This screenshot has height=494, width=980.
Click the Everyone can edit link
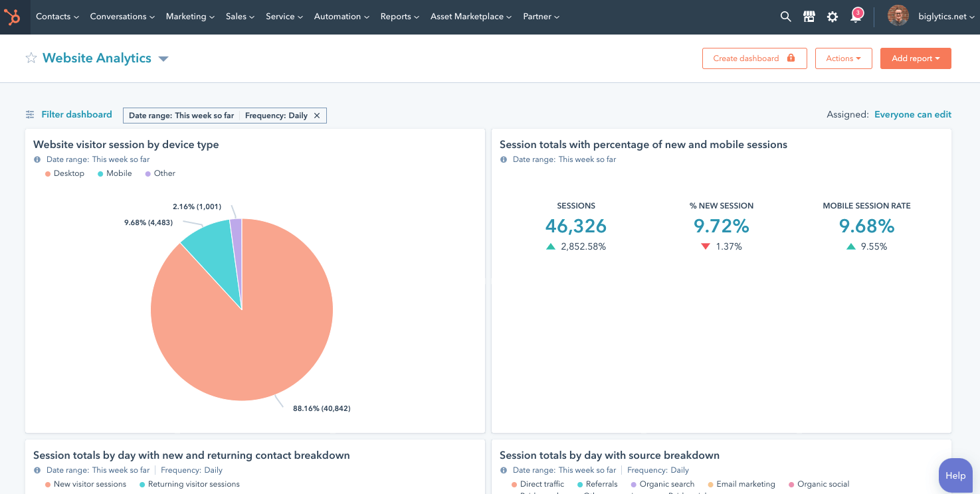[912, 114]
